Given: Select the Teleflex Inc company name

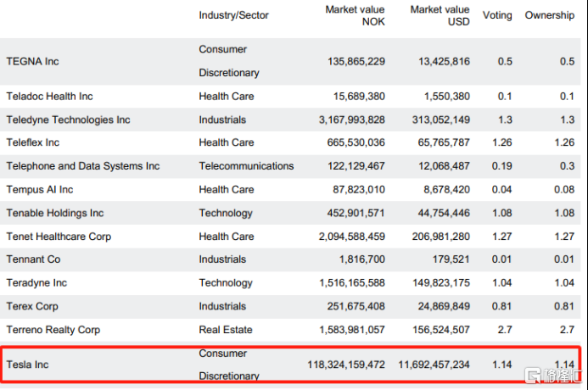Looking at the screenshot, I should [33, 143].
